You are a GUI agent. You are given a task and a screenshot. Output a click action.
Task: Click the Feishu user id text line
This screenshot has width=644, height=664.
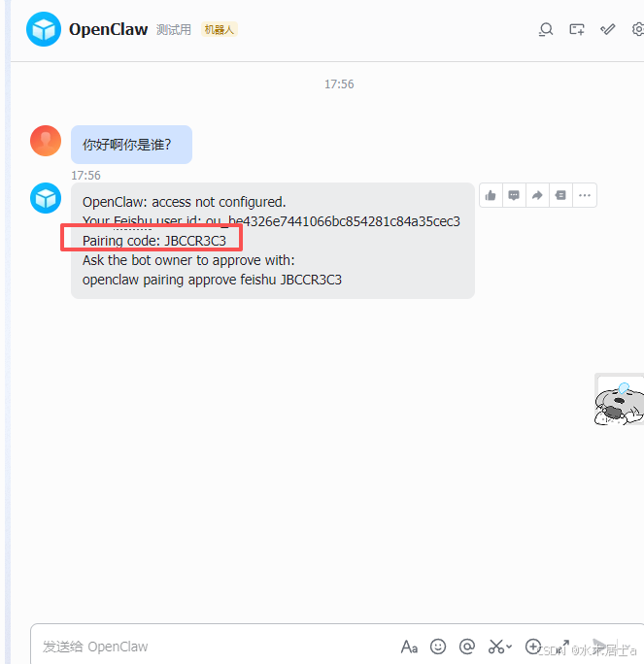[x=271, y=221]
